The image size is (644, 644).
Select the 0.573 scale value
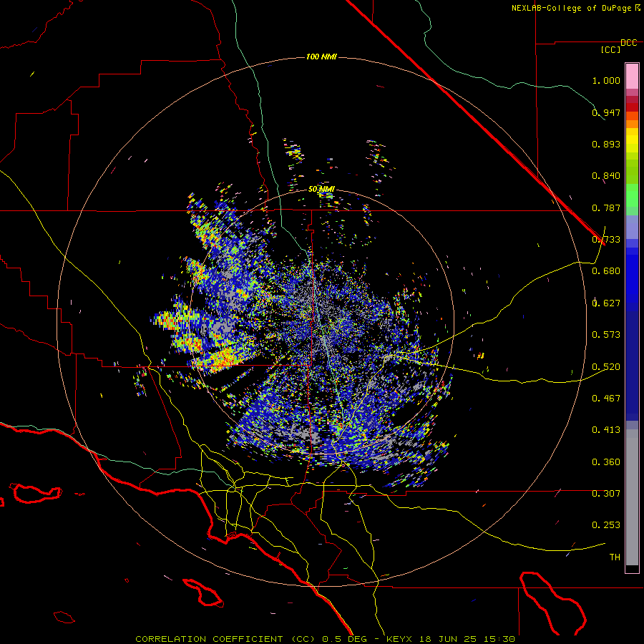(606, 335)
